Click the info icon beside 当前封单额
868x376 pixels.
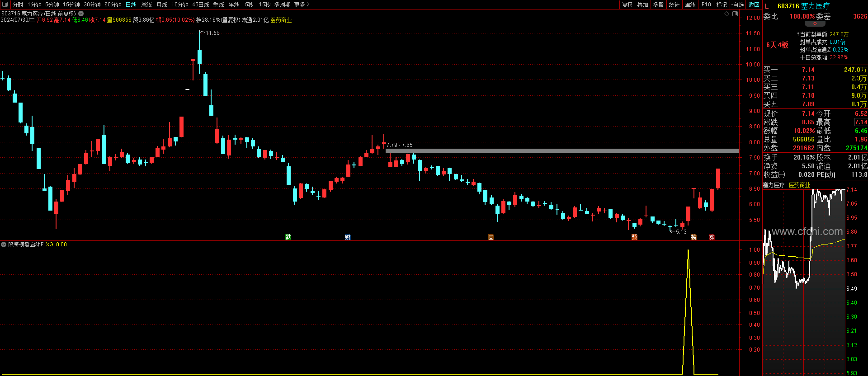pyautogui.click(x=798, y=34)
